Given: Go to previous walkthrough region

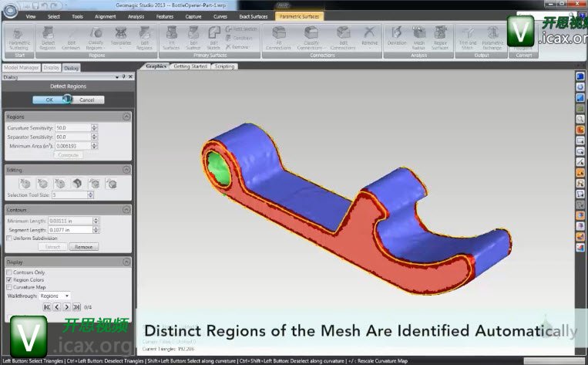Looking at the screenshot, I should click(56, 307).
